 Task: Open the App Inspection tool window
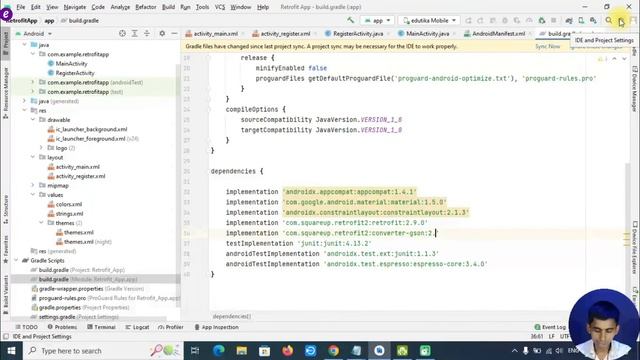[216, 327]
